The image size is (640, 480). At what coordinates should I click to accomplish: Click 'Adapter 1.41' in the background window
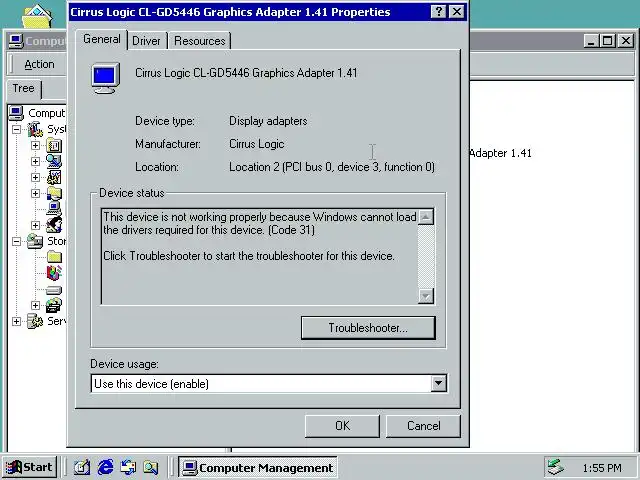[500, 153]
